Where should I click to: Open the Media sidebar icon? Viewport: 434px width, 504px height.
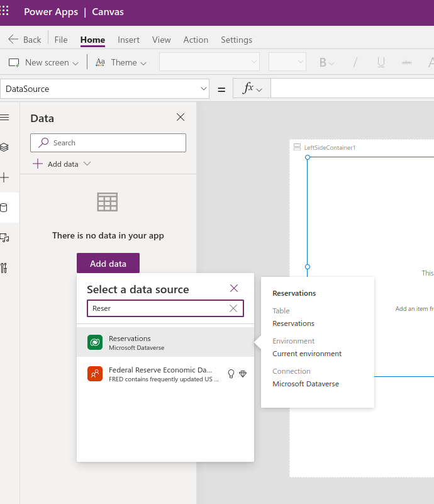tap(4, 238)
